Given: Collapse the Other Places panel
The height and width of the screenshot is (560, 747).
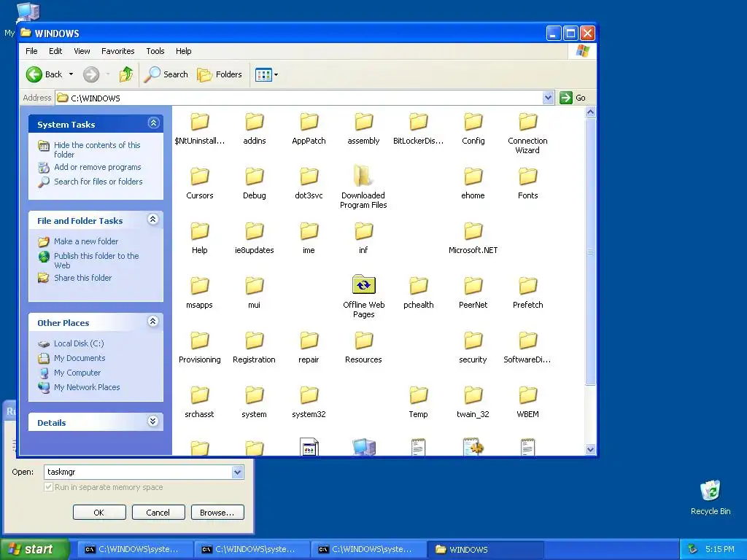Looking at the screenshot, I should 153,322.
